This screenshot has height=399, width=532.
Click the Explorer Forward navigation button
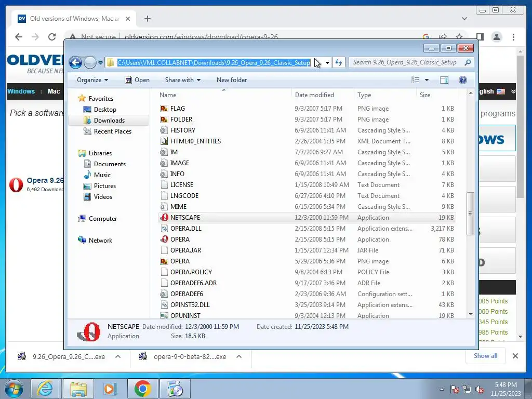pyautogui.click(x=90, y=63)
